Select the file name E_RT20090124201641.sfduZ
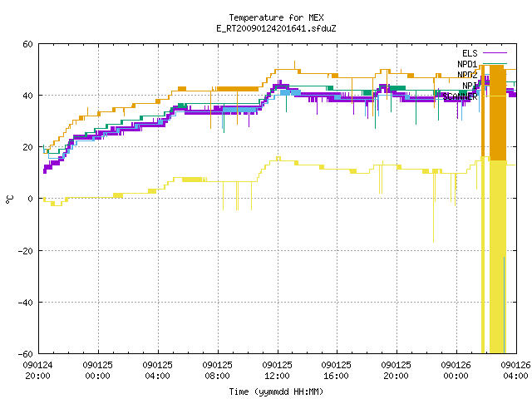 click(x=276, y=28)
